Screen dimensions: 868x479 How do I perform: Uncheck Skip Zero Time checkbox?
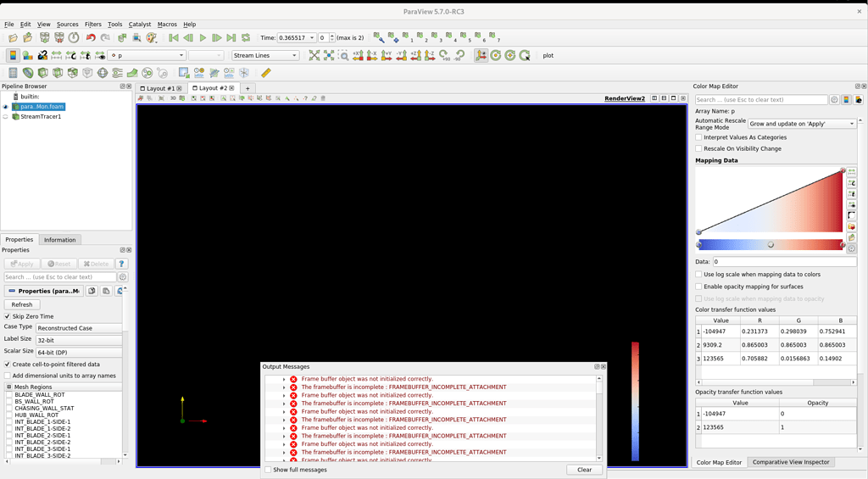(7, 316)
